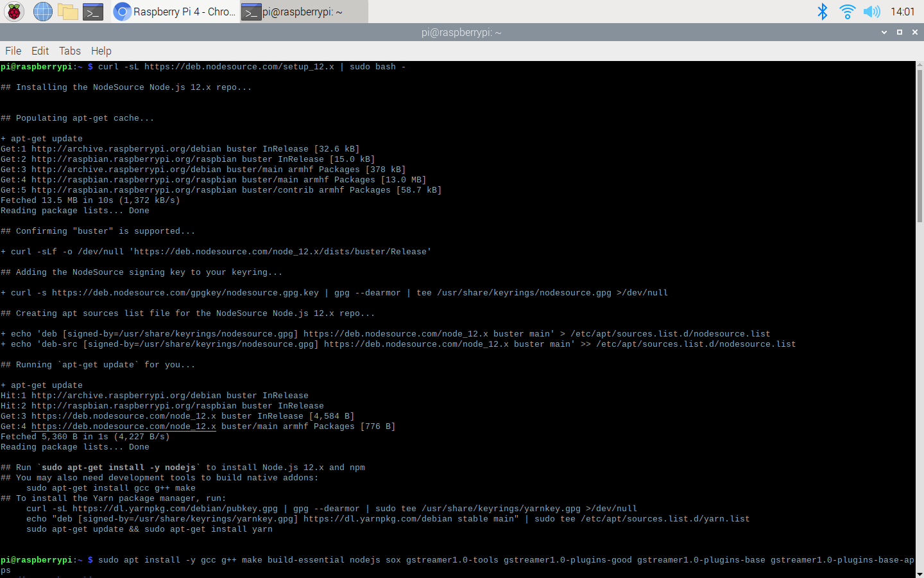Viewport: 924px width, 578px height.
Task: Open the File menu
Action: pyautogui.click(x=13, y=51)
